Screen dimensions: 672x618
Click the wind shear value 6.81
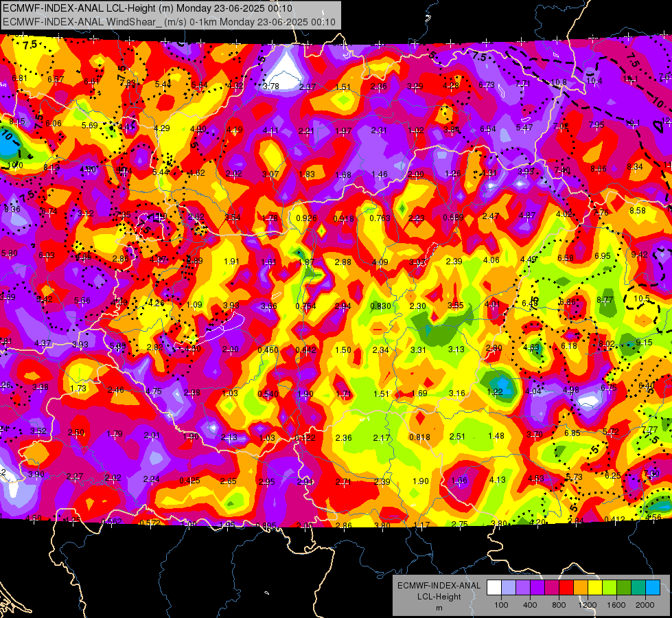pyautogui.click(x=20, y=78)
